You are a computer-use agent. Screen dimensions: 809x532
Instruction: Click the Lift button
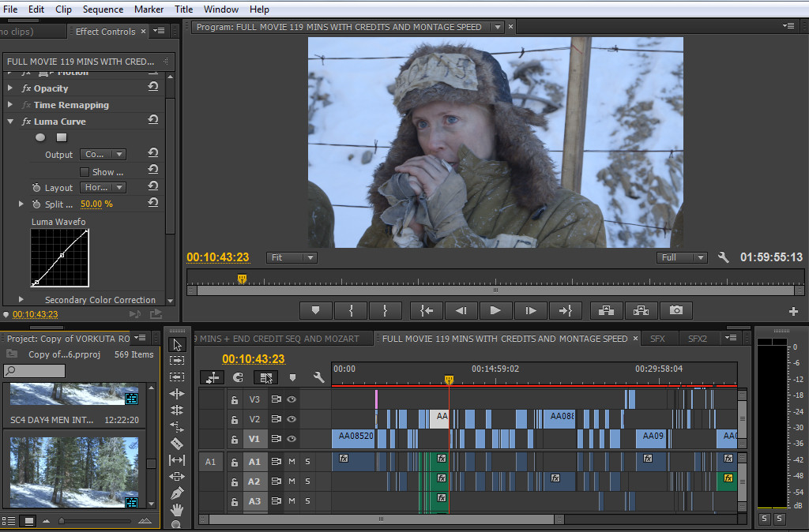coord(606,310)
